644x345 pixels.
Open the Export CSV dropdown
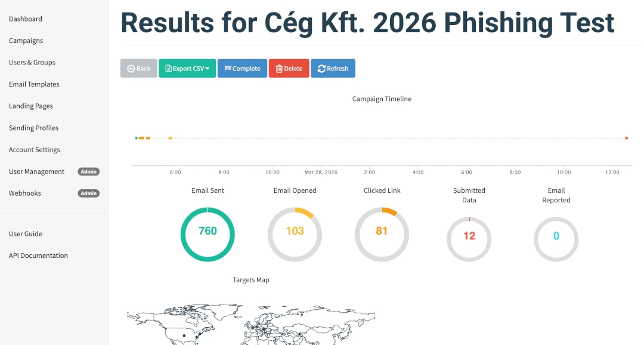(x=187, y=69)
